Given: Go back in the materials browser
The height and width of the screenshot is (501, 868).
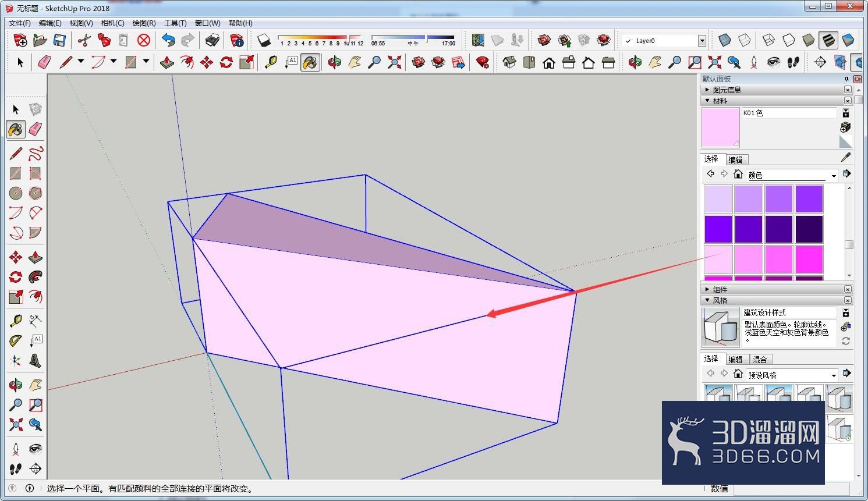Looking at the screenshot, I should click(x=710, y=173).
